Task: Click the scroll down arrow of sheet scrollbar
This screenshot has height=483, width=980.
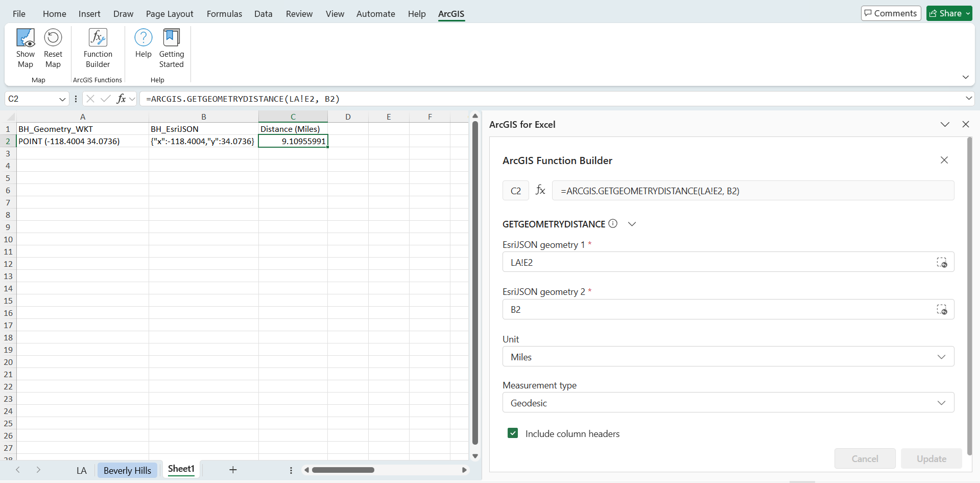Action: [475, 456]
